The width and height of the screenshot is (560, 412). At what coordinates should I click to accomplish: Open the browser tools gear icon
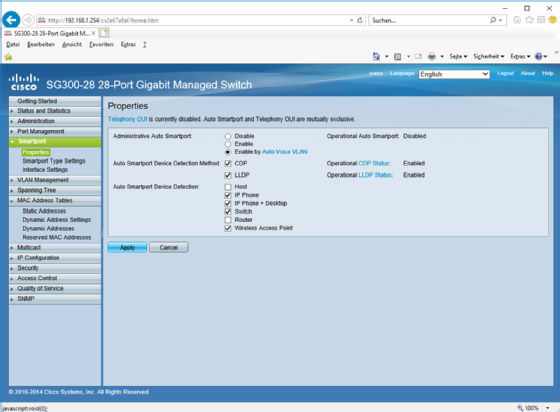(541, 20)
